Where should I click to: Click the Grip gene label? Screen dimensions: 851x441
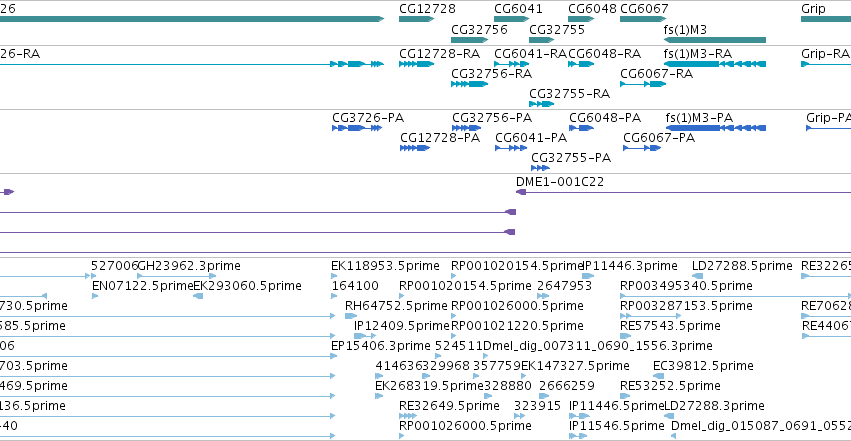pyautogui.click(x=813, y=9)
